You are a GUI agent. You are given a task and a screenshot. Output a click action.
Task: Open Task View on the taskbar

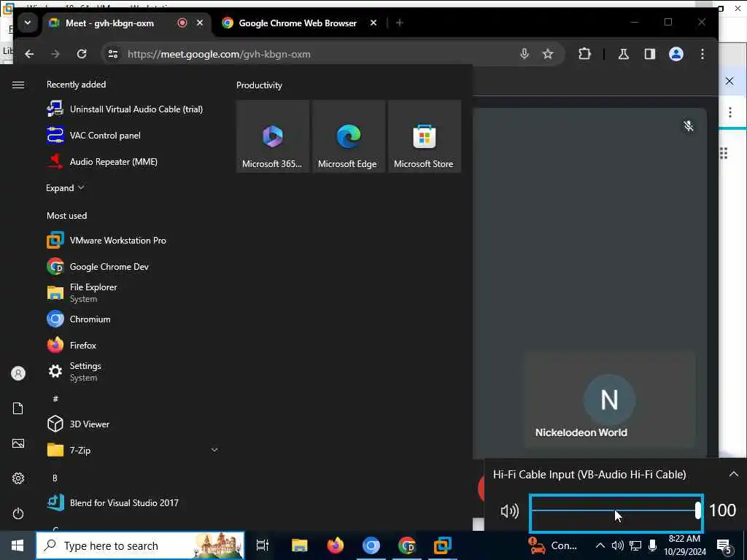click(x=263, y=545)
